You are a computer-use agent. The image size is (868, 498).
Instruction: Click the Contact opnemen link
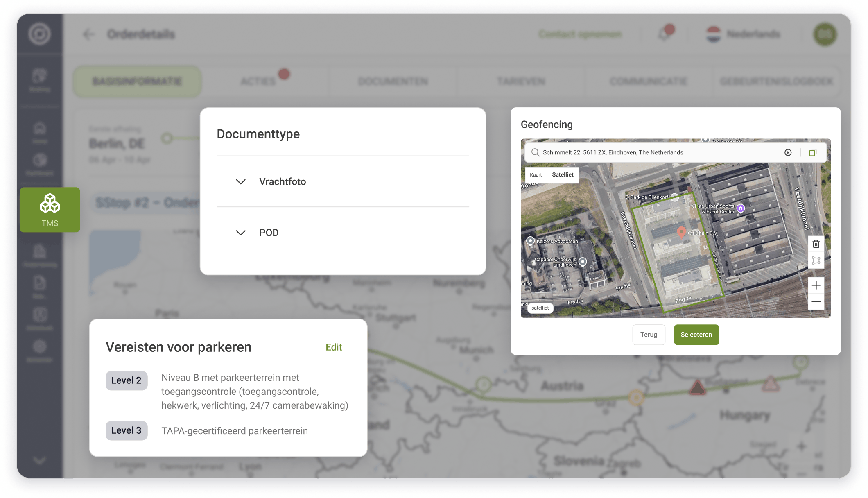coord(580,34)
